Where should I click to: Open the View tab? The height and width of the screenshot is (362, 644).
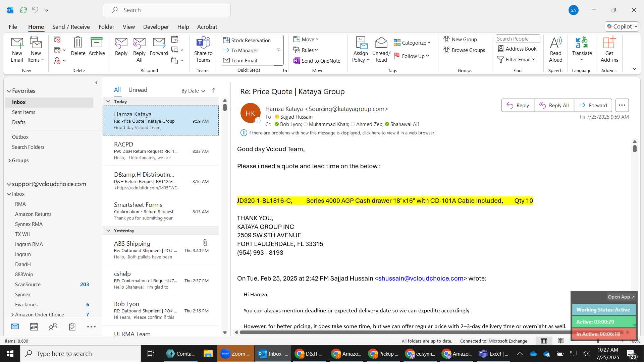pyautogui.click(x=129, y=27)
